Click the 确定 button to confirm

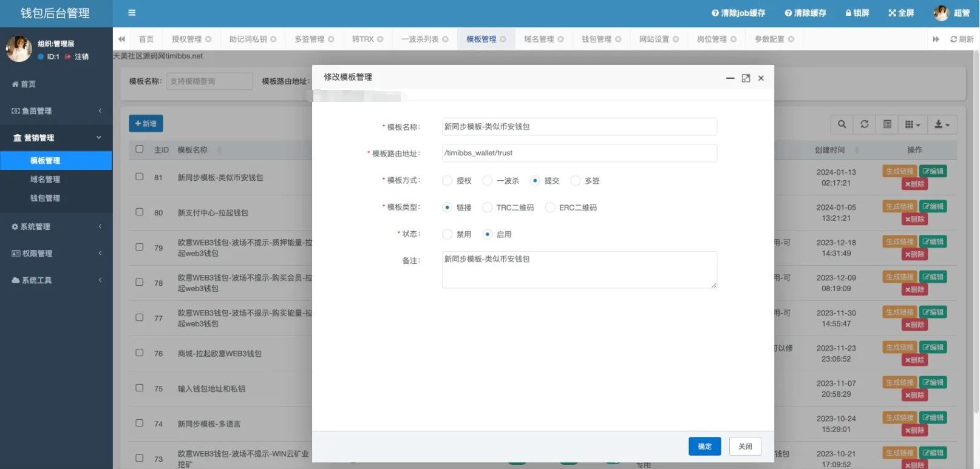pos(704,447)
